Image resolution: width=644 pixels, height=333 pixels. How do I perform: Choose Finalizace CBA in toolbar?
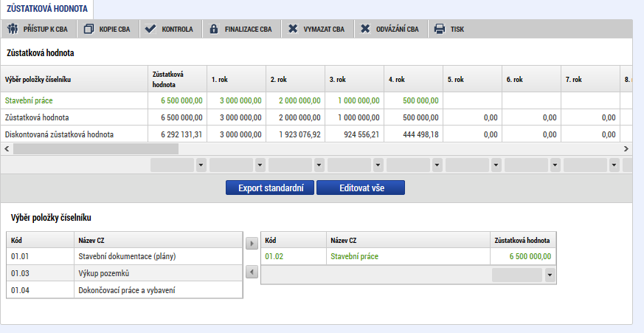click(241, 29)
